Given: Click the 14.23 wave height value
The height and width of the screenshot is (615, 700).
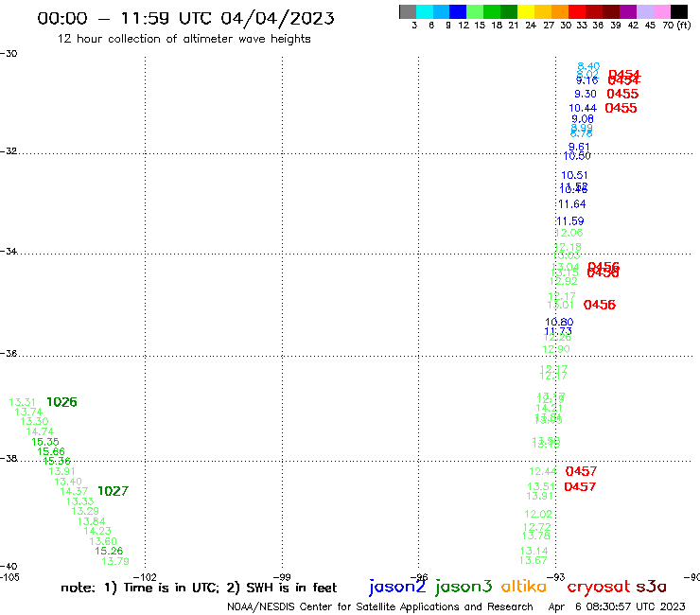Looking at the screenshot, I should click(97, 531).
